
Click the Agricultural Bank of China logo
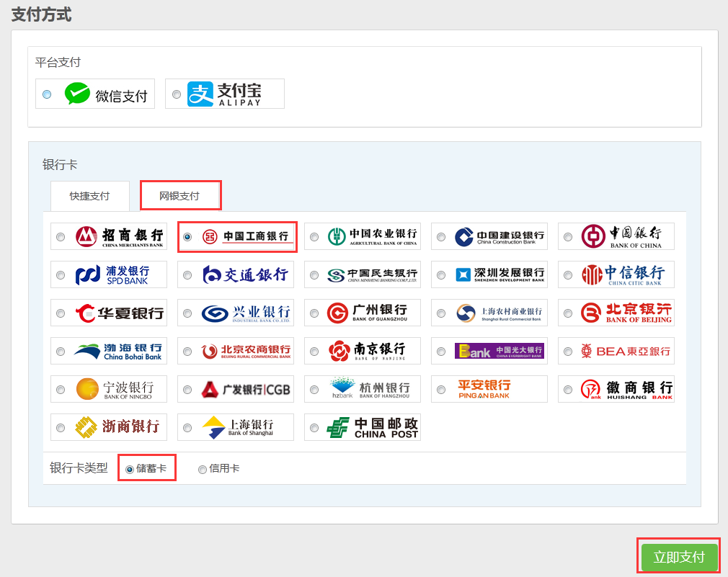tap(373, 236)
